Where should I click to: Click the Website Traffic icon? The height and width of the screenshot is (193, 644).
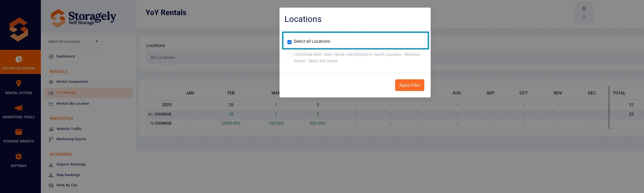pyautogui.click(x=51, y=129)
